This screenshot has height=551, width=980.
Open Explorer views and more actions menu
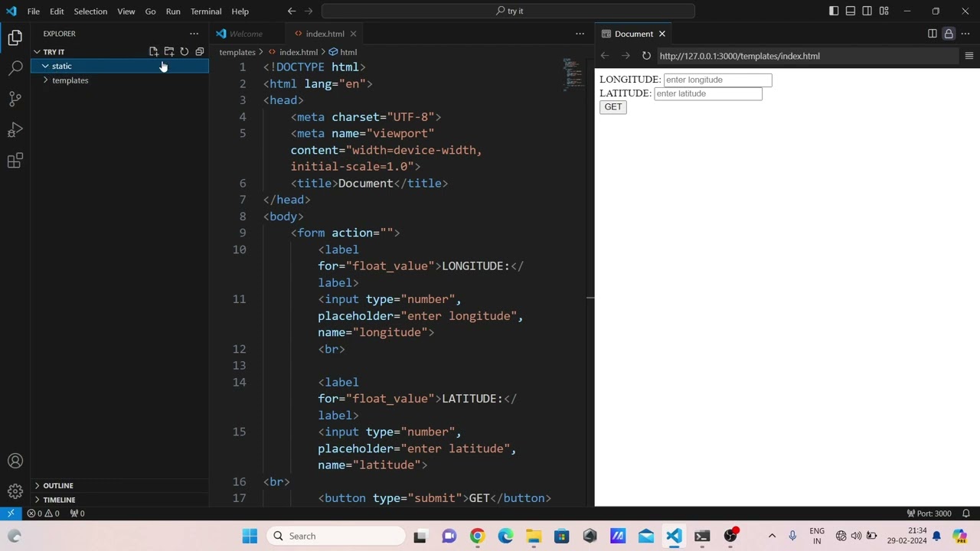tap(194, 34)
